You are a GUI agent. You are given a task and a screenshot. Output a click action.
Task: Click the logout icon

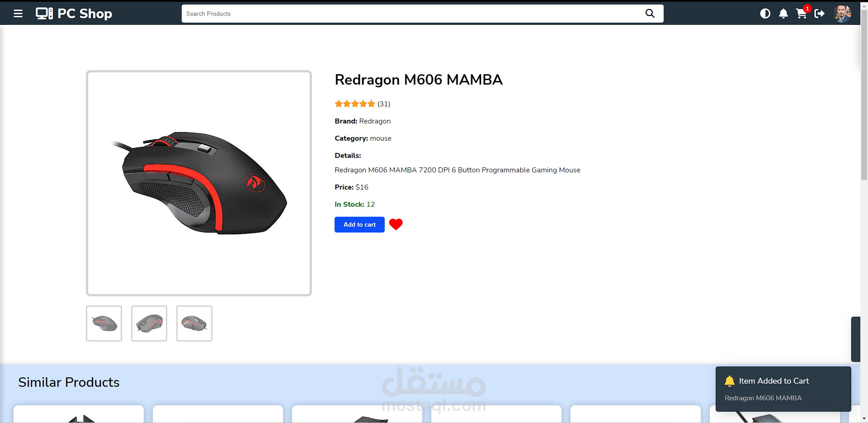819,14
